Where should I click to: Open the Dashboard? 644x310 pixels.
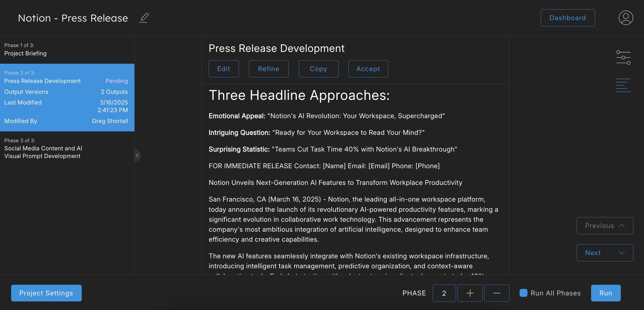click(x=567, y=18)
